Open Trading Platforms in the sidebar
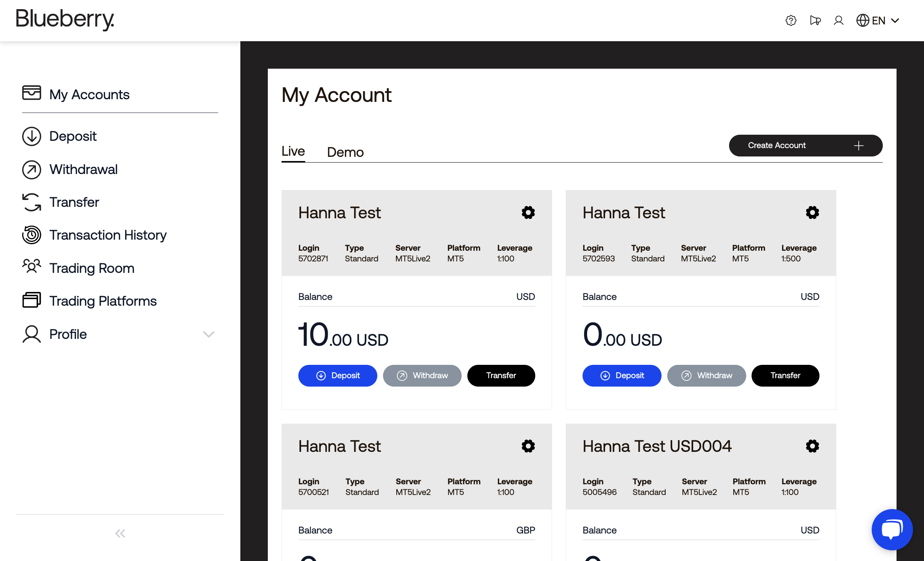This screenshot has height=561, width=924. click(103, 301)
